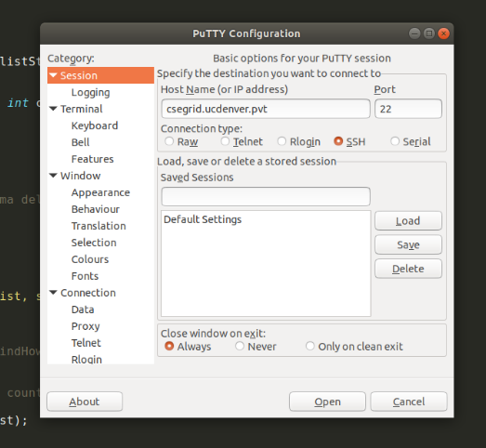Select Serial connection type
Screen dimensions: 486x448
tap(395, 141)
